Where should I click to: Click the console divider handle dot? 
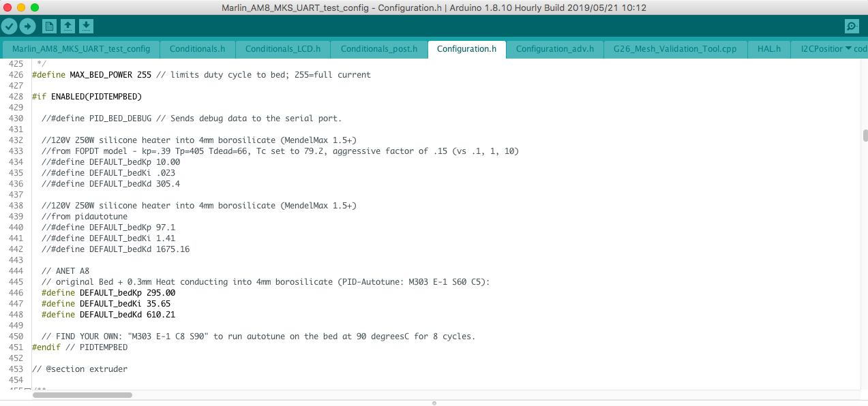click(434, 403)
